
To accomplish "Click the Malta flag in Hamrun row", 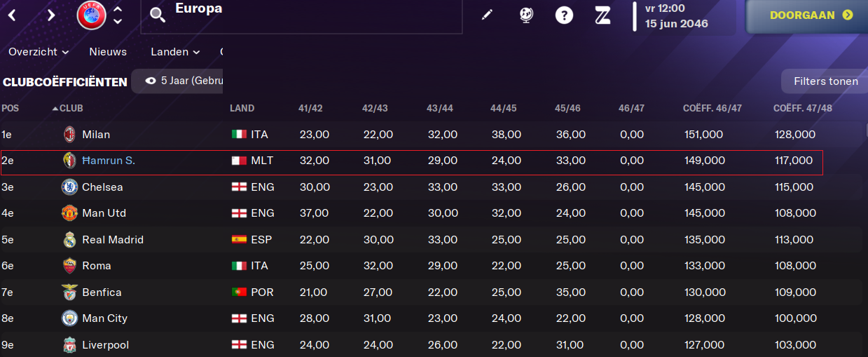I will [239, 161].
